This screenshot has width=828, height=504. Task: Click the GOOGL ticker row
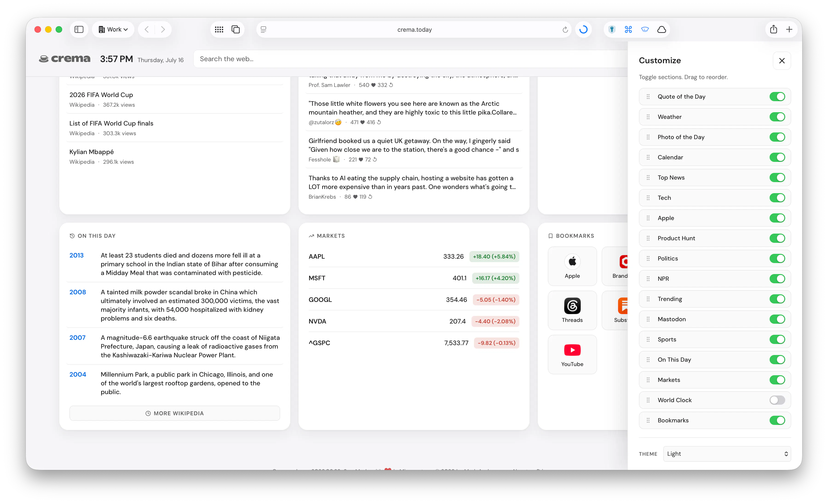click(x=414, y=300)
